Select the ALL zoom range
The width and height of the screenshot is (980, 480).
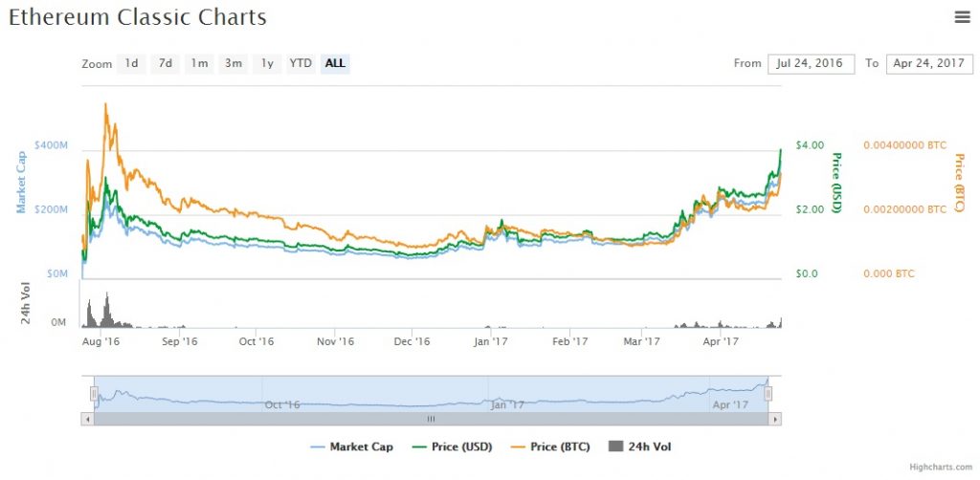335,64
